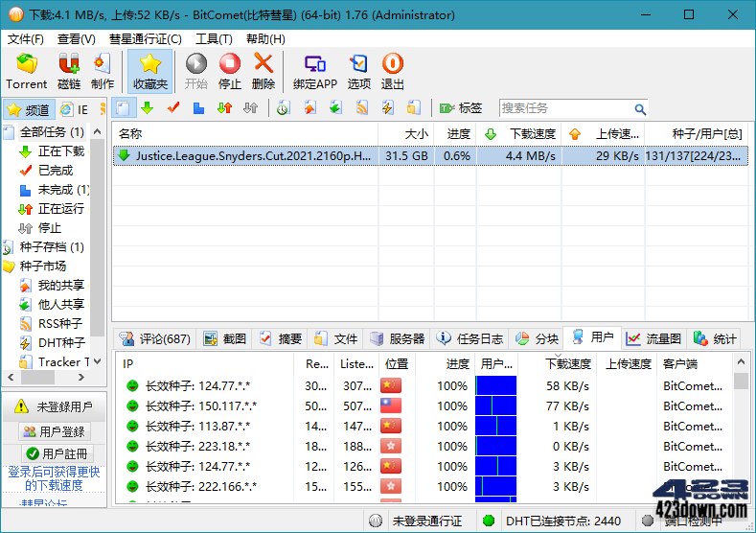
Task: Open a Torrent file from toolbar
Action: tap(26, 71)
